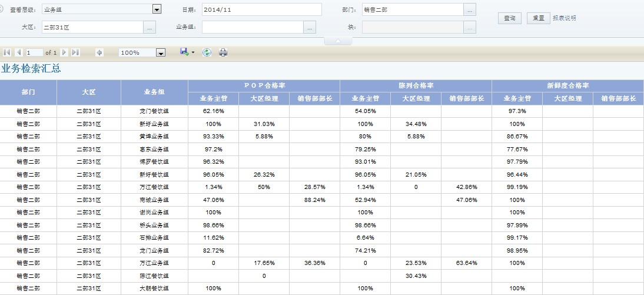Viewport: 644px width, 295px height.
Task: Click the 日期 input field
Action: coord(261,9)
